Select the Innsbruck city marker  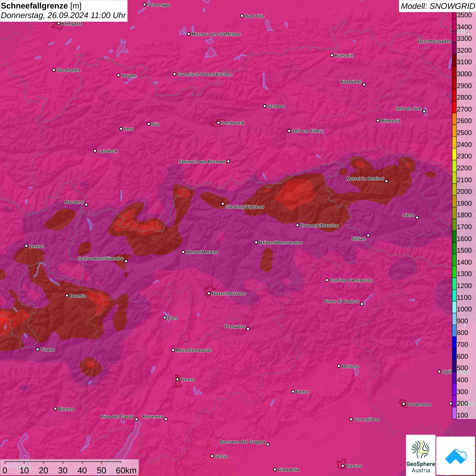[219, 123]
